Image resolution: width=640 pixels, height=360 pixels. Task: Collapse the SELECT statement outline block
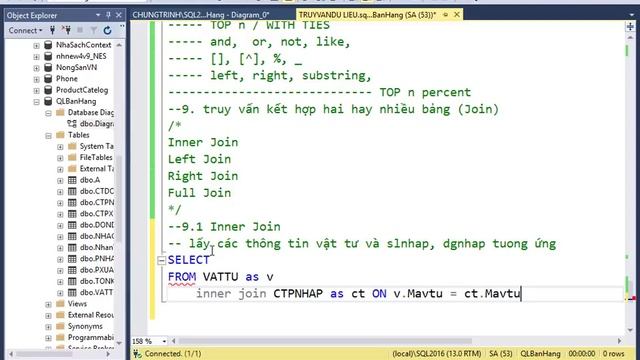(x=161, y=260)
